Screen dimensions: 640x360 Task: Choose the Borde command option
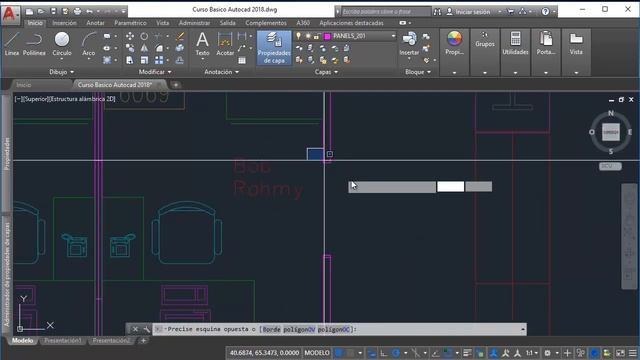[x=271, y=329]
